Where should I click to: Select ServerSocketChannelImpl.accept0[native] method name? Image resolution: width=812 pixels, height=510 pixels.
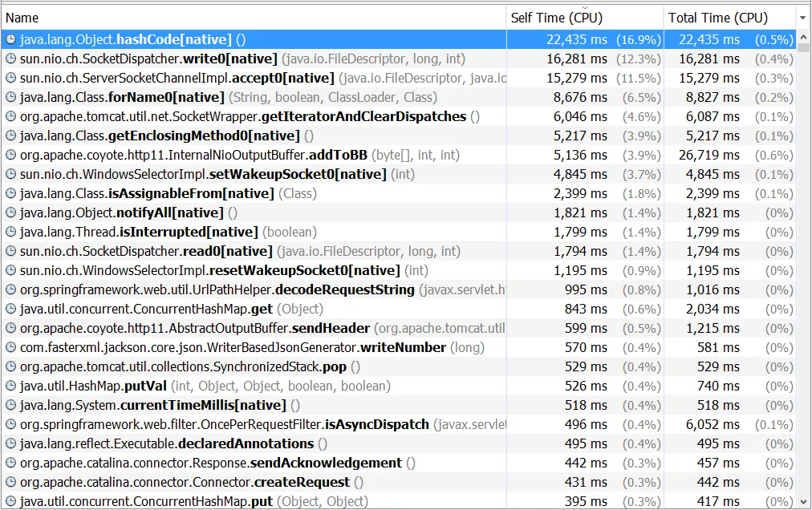[177, 78]
